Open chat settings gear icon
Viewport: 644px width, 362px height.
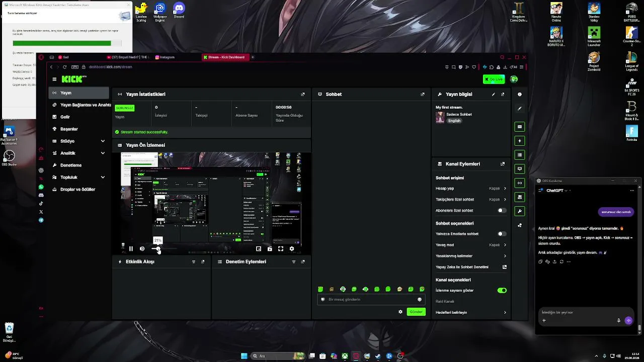tap(400, 312)
